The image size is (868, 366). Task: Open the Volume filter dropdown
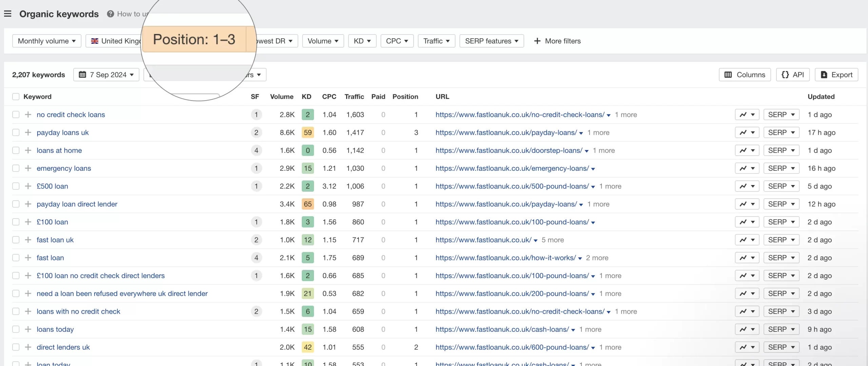pyautogui.click(x=323, y=41)
